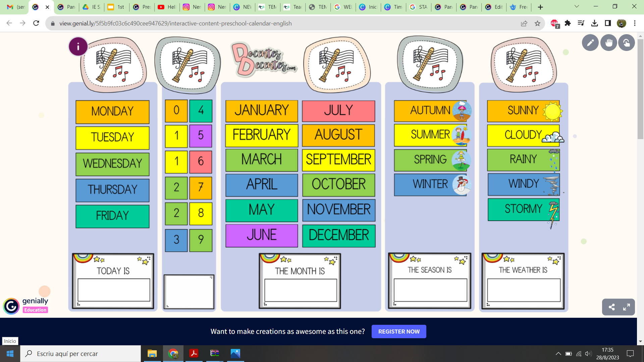This screenshot has height=362, width=644.
Task: Open the share icon at bottom right
Action: [611, 307]
